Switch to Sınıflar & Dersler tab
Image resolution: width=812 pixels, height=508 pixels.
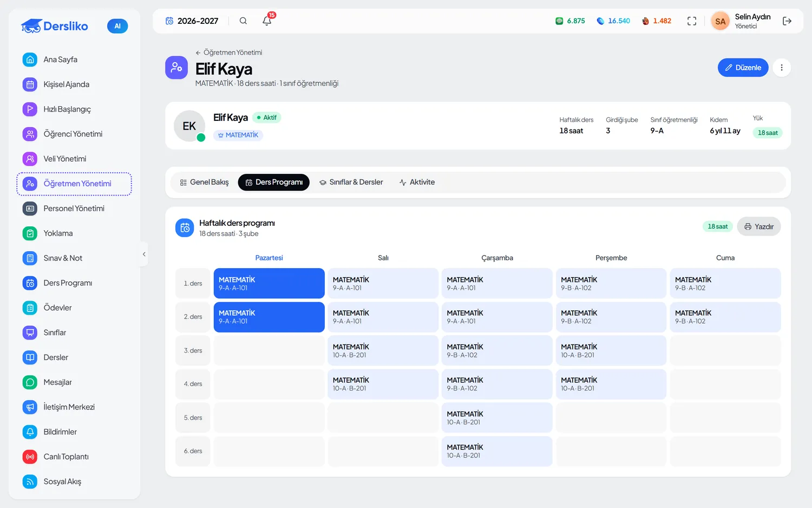pyautogui.click(x=351, y=183)
